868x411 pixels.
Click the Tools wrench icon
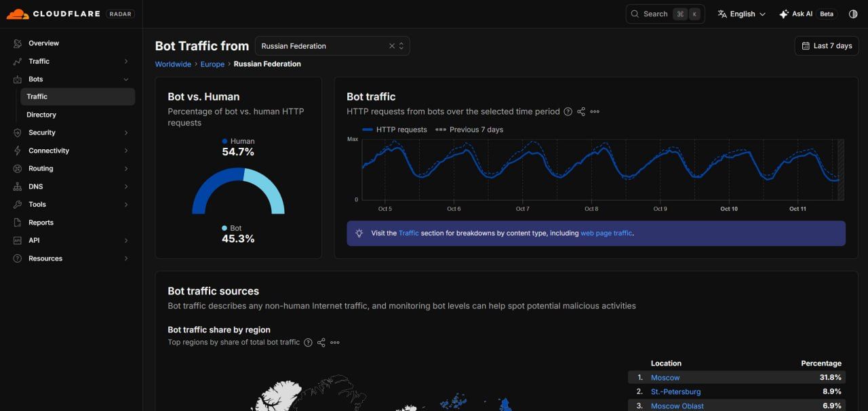point(17,205)
